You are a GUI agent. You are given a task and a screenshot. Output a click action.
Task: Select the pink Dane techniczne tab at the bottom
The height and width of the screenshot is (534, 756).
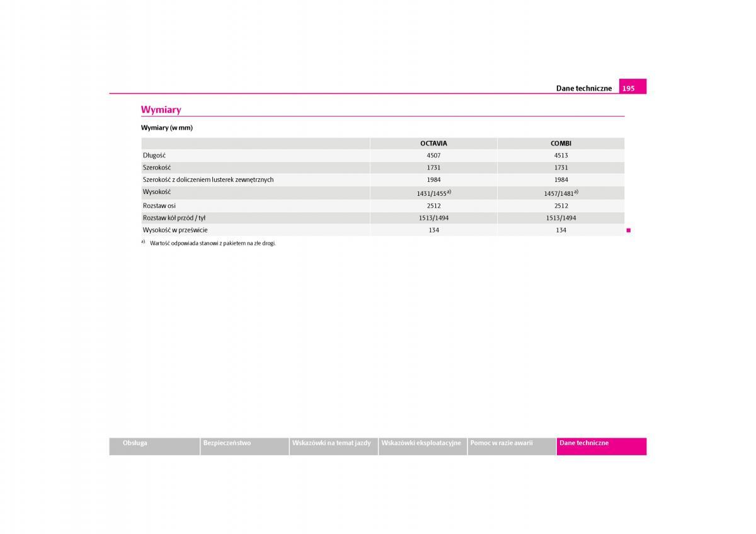602,446
